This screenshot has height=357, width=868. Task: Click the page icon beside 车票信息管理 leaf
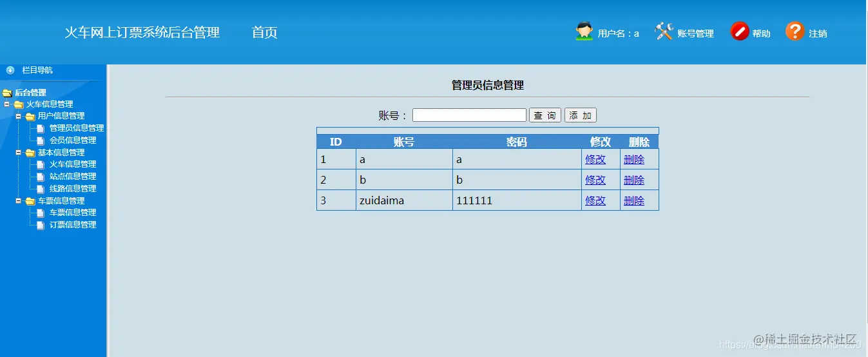click(x=41, y=213)
